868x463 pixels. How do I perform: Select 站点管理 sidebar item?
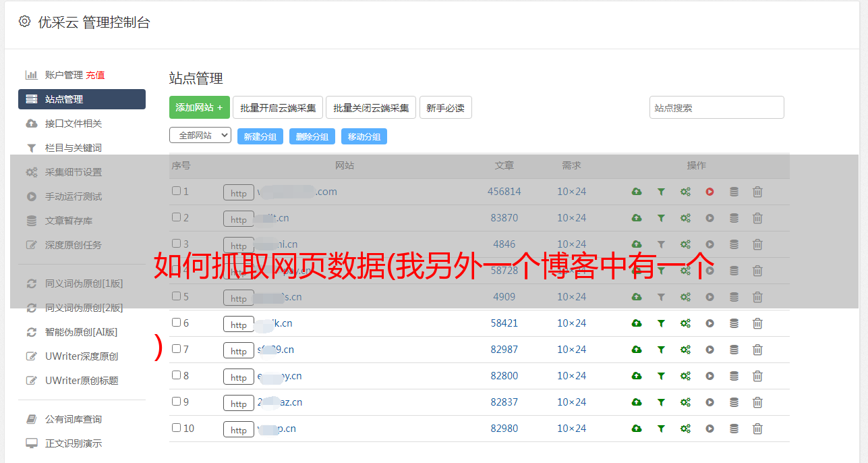click(x=82, y=99)
